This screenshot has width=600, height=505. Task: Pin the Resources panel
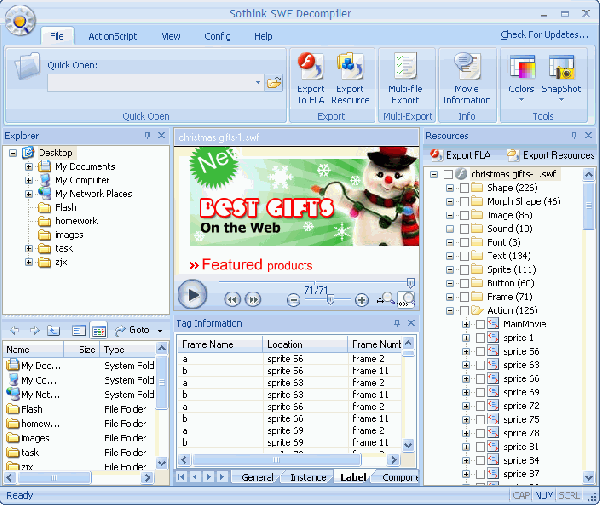click(x=574, y=135)
